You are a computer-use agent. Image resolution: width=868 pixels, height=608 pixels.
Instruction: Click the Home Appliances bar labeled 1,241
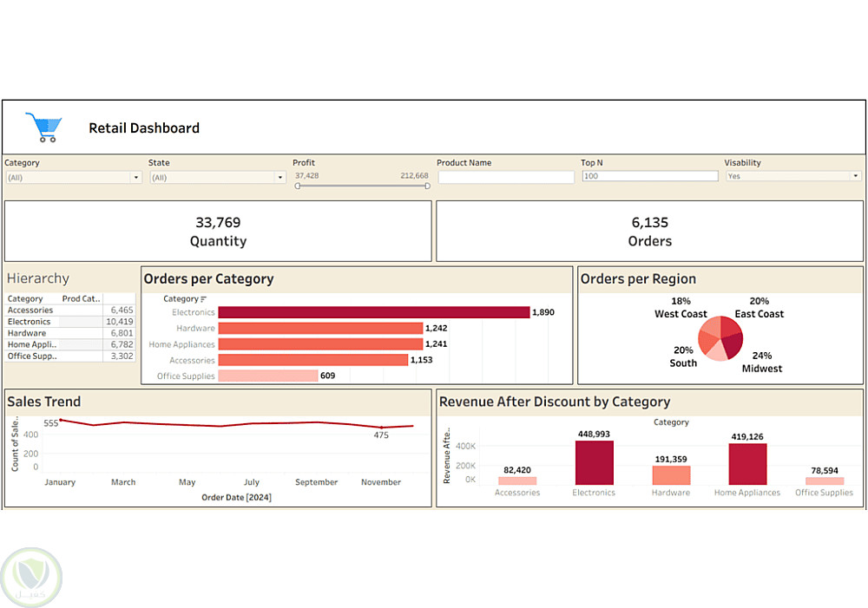tap(320, 344)
